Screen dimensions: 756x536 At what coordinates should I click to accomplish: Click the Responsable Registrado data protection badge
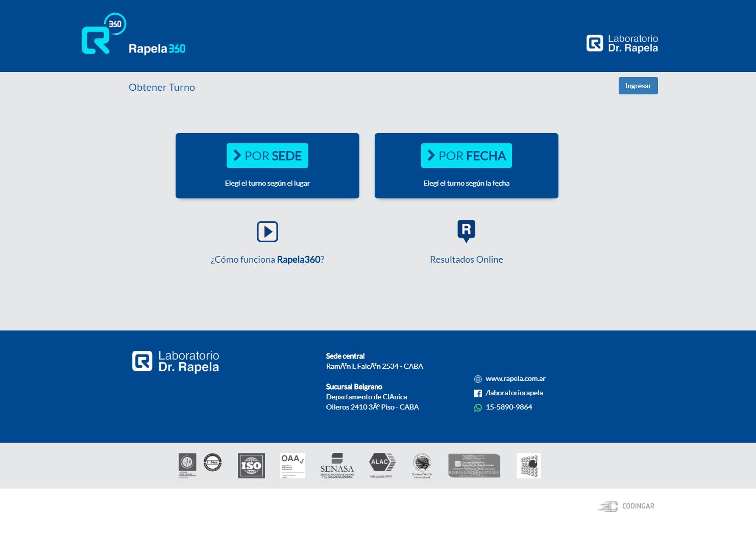pos(474,466)
